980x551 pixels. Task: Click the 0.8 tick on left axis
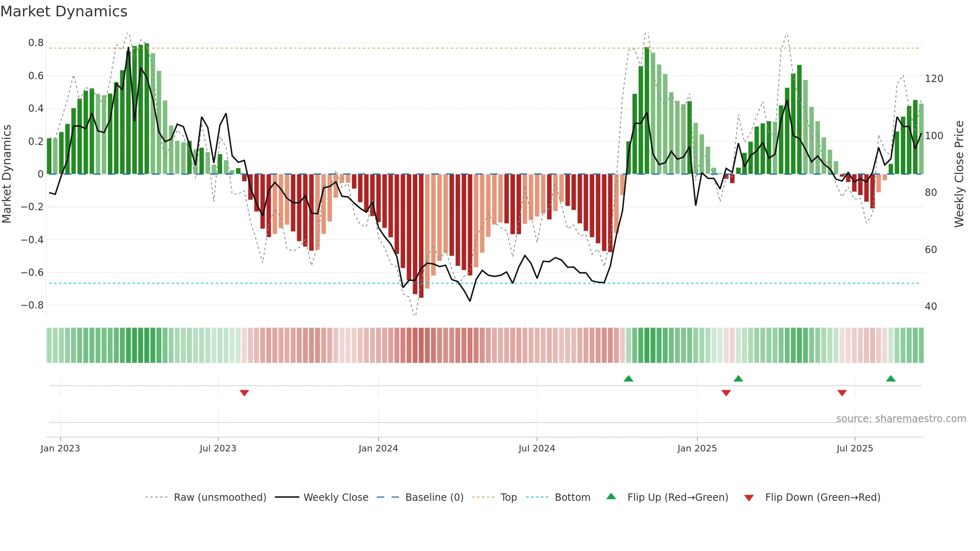coord(36,43)
